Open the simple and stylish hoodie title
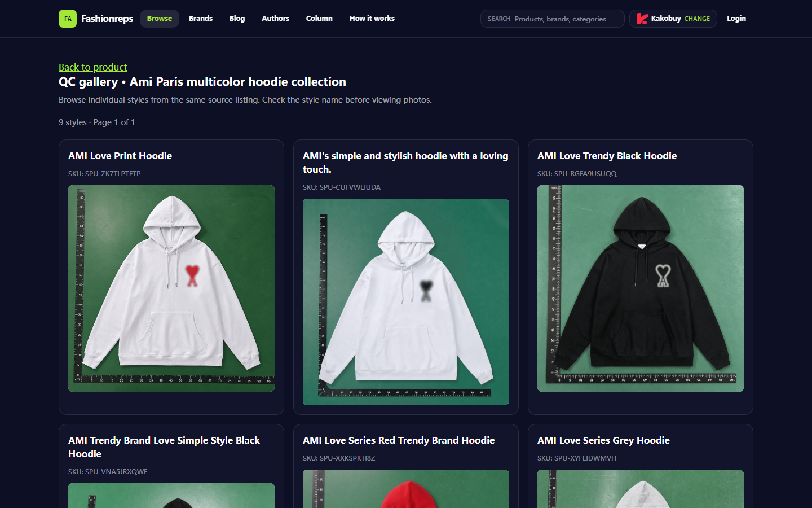 click(406, 163)
